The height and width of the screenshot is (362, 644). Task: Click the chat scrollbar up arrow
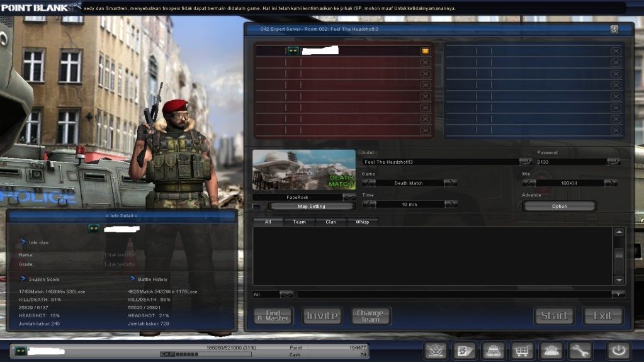click(619, 232)
